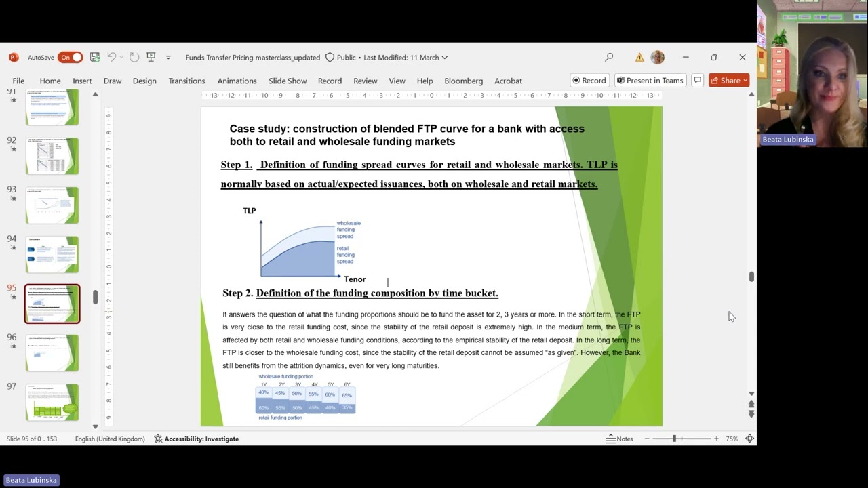Click the Step 1 heading text
868x488 pixels.
[418, 174]
